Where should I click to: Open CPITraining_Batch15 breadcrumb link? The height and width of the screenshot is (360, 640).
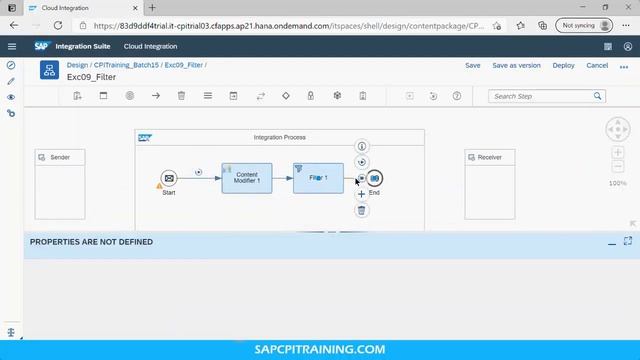126,65
